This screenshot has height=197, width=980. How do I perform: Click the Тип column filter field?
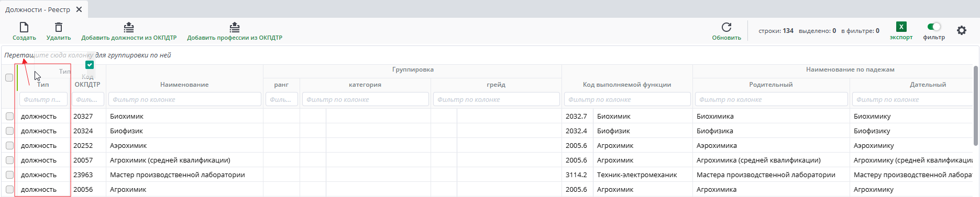click(x=43, y=99)
